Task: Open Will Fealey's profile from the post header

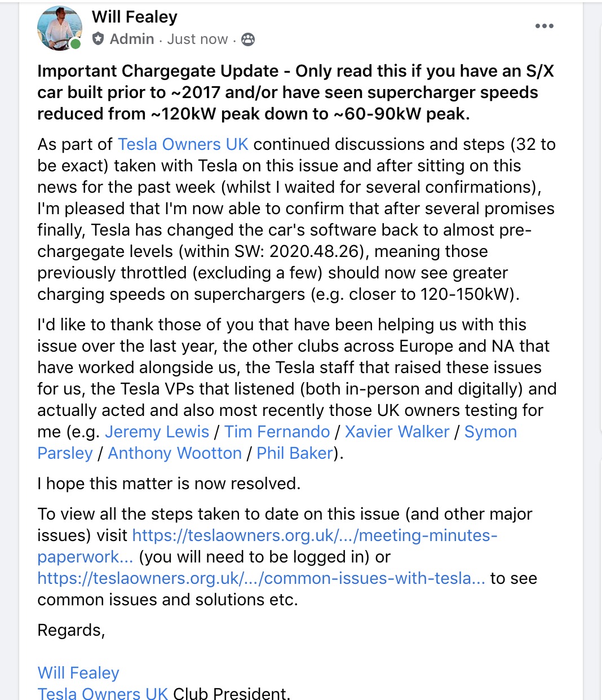Action: (134, 16)
